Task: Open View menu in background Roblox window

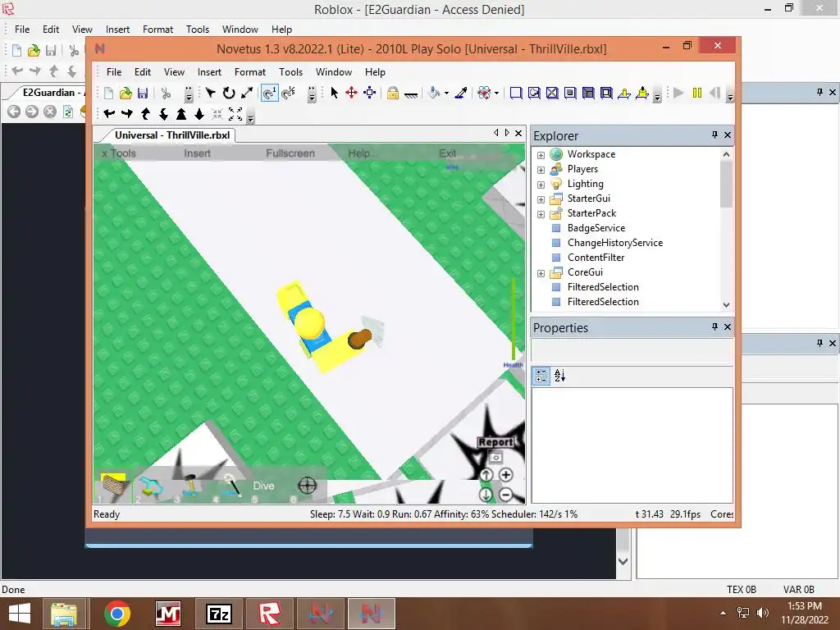Action: click(82, 30)
